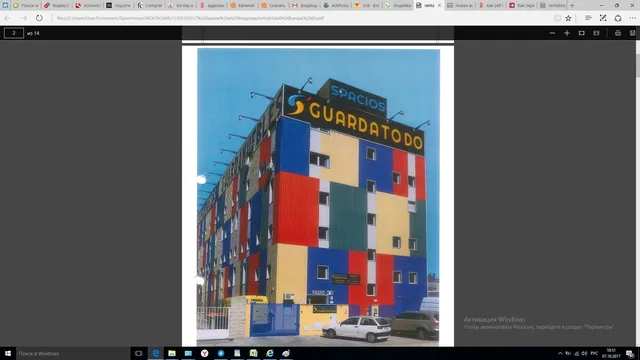
Task: Open Microsoft Edge from taskbar
Action: (x=156, y=353)
